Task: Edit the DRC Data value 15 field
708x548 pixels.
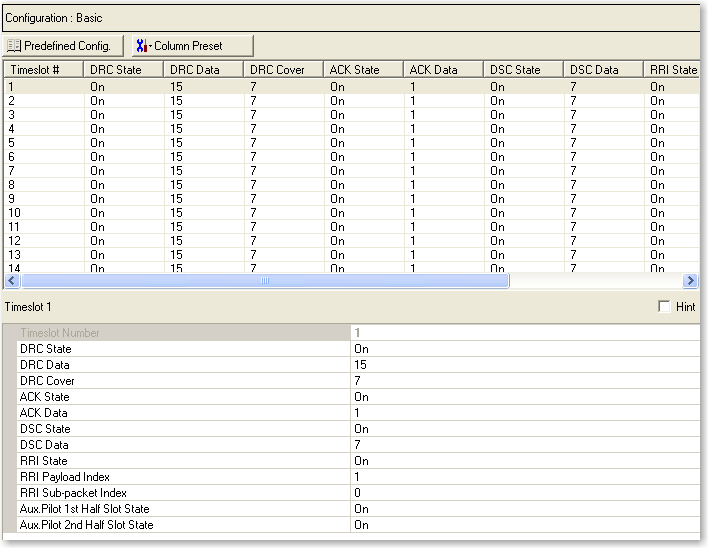Action: point(525,365)
